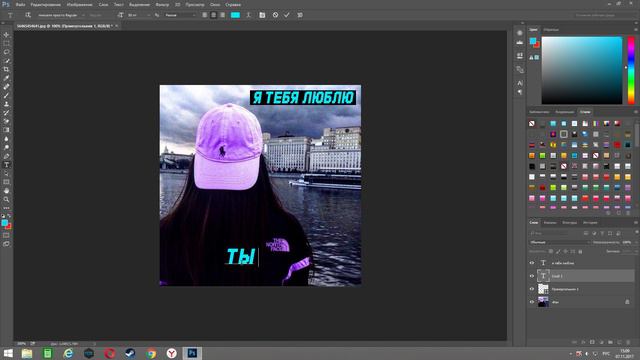Select the Zoom tool

point(6,200)
